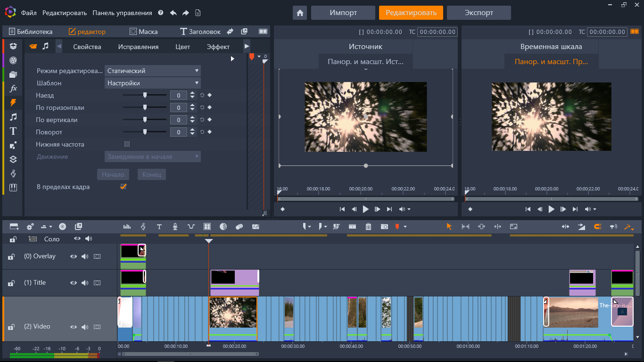Toggle the 'Нижняя частота' checkbox
644x362 pixels.
tap(127, 144)
